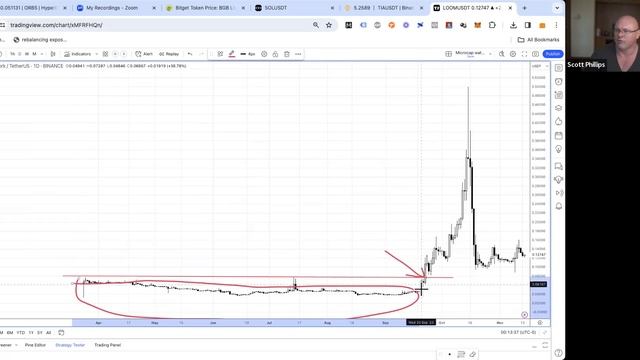
Task: Select the 5Y date range
Action: click(x=40, y=333)
